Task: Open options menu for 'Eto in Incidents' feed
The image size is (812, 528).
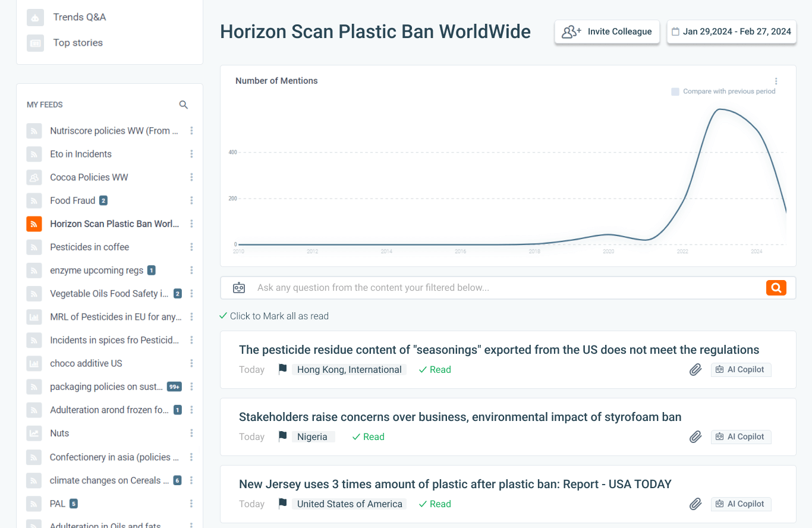Action: tap(191, 154)
